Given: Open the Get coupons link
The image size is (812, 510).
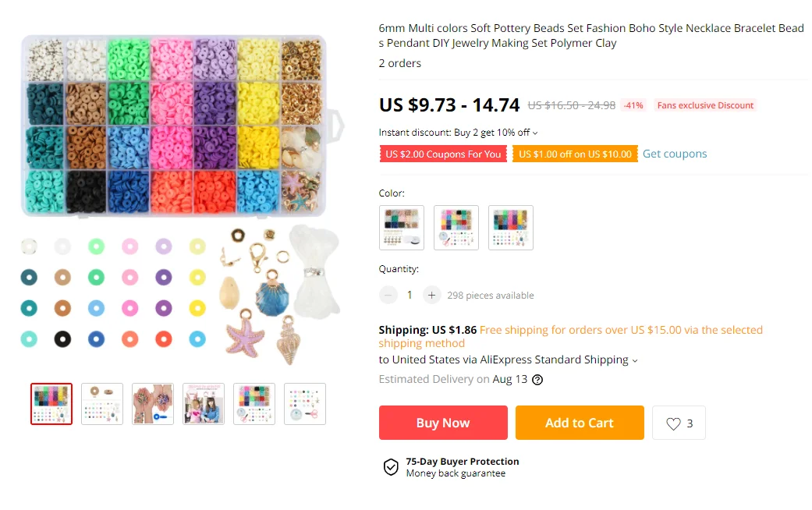Looking at the screenshot, I should [x=675, y=154].
